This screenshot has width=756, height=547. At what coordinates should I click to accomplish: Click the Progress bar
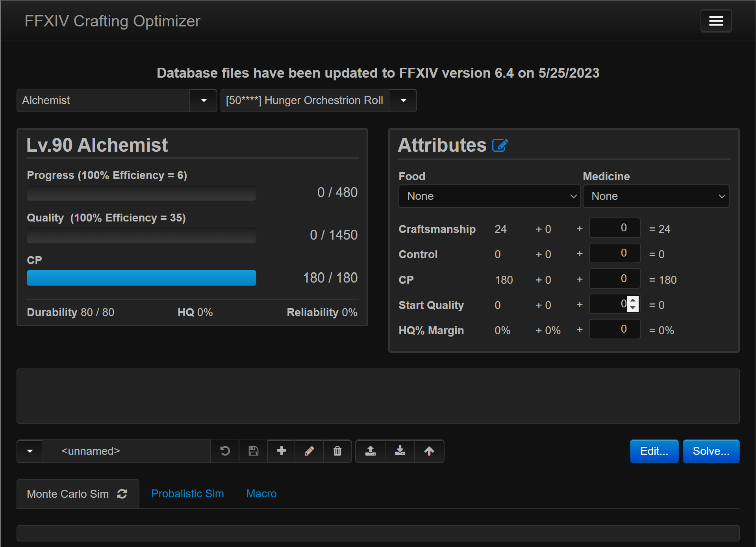[141, 193]
